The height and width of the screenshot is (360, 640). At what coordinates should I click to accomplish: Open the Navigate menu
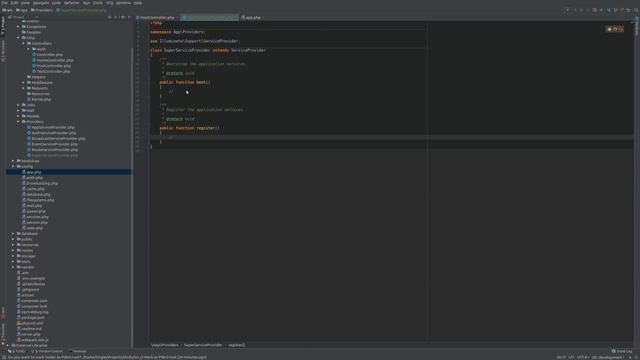pyautogui.click(x=41, y=3)
